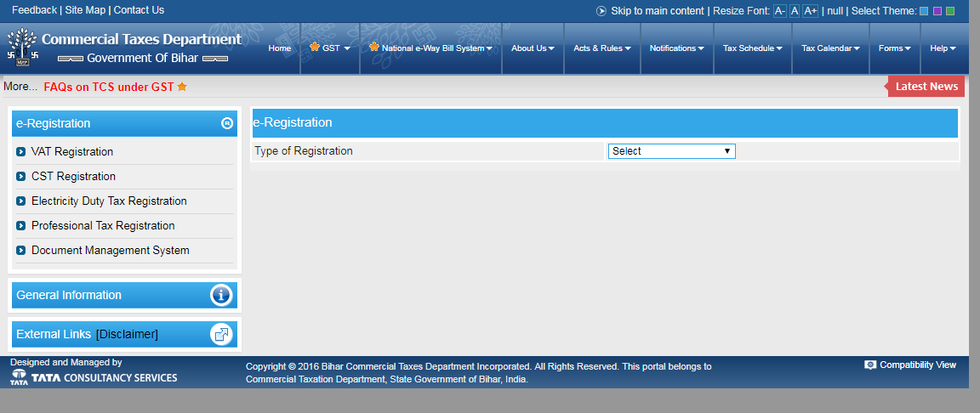Open the Disclaimer link
The width and height of the screenshot is (980, 413).
pos(127,334)
